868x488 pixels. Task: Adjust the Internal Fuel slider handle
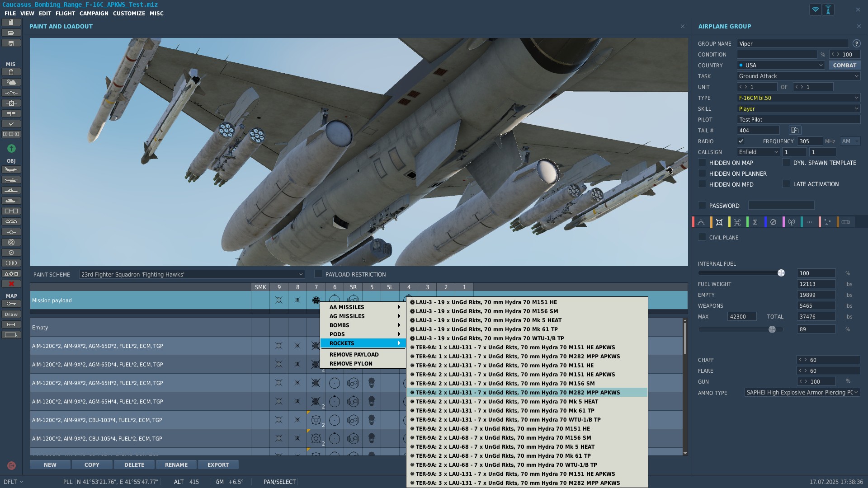781,273
